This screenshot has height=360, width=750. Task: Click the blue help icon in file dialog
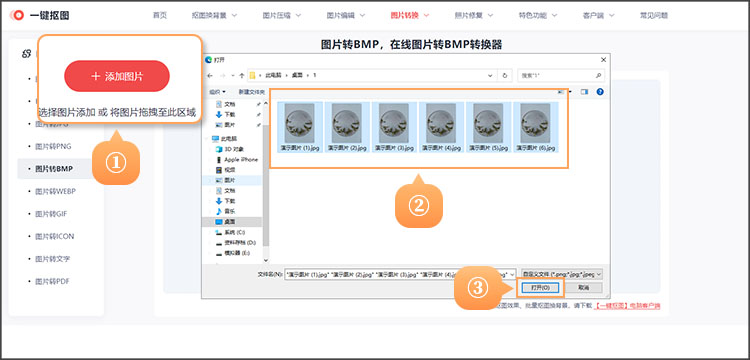600,91
